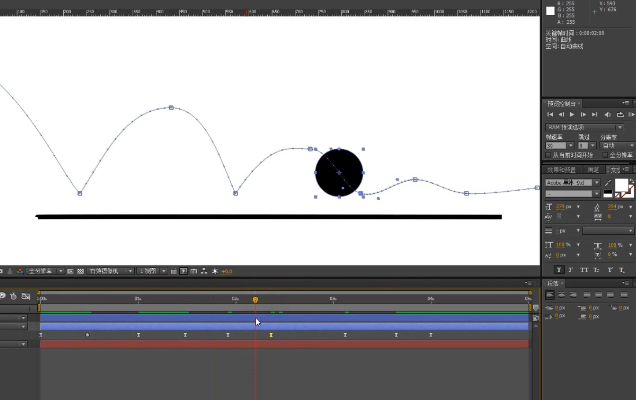
Task: Click the black ball on the canvas
Action: [339, 172]
